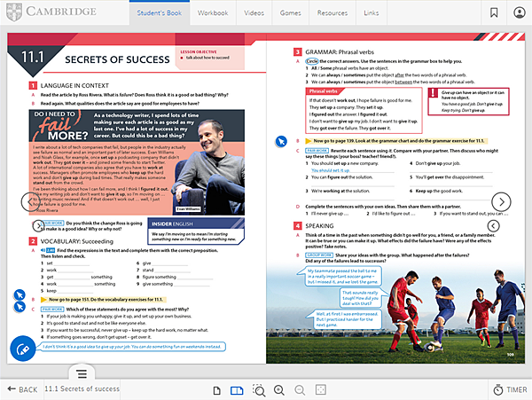Click the Insider English box
Image resolution: width=532 pixels, height=400 pixels.
tap(196, 231)
